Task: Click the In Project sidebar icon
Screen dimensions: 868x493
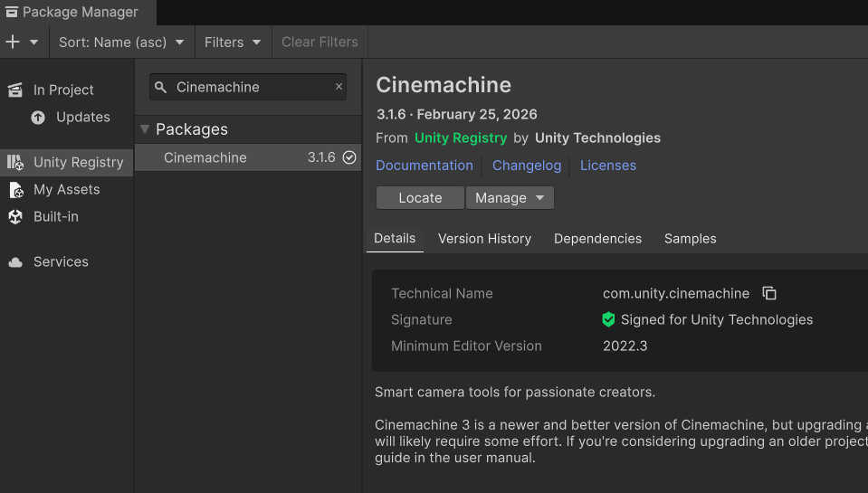Action: (15, 90)
